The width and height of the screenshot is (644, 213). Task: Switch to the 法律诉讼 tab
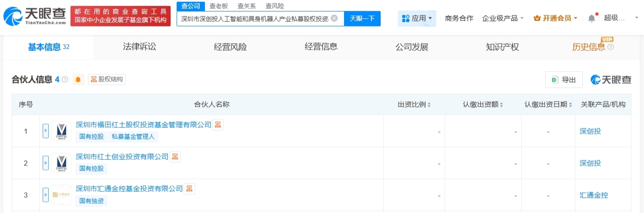click(139, 47)
